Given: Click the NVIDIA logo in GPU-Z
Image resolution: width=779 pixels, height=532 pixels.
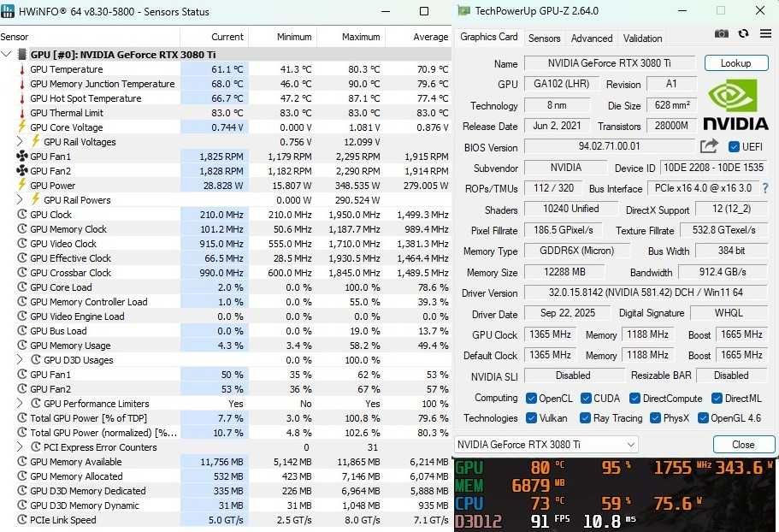Looking at the screenshot, I should click(735, 105).
